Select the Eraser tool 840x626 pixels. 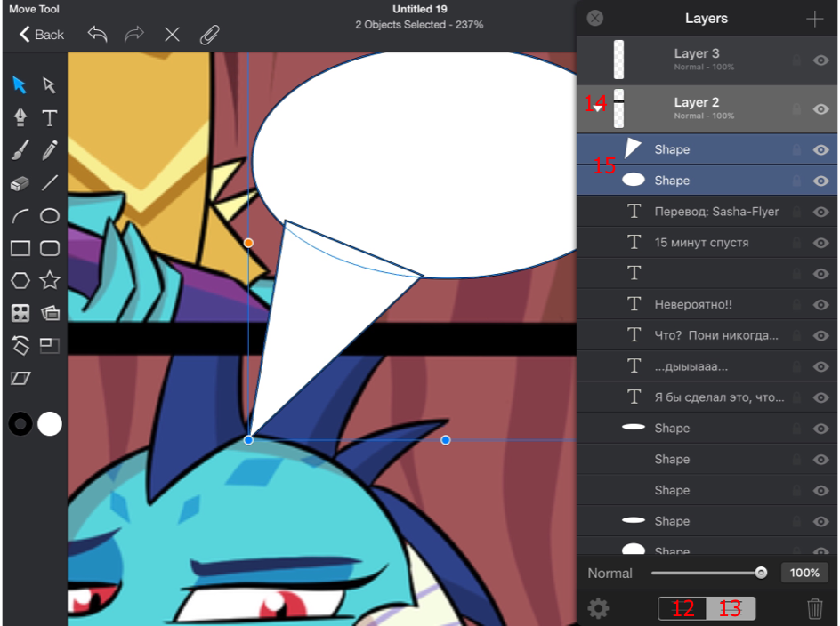(20, 184)
